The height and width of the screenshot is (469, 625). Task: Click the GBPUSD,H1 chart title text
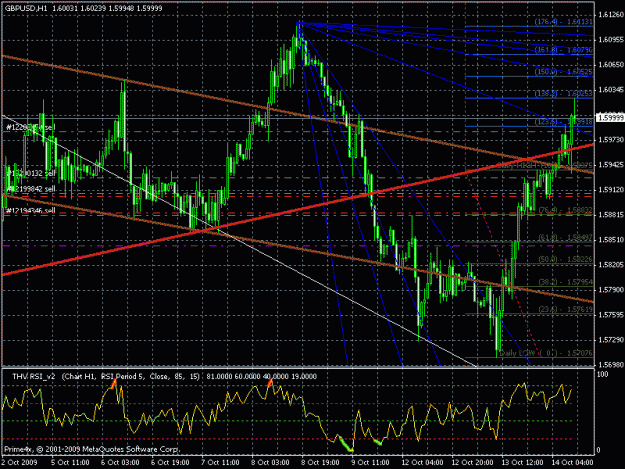point(25,8)
